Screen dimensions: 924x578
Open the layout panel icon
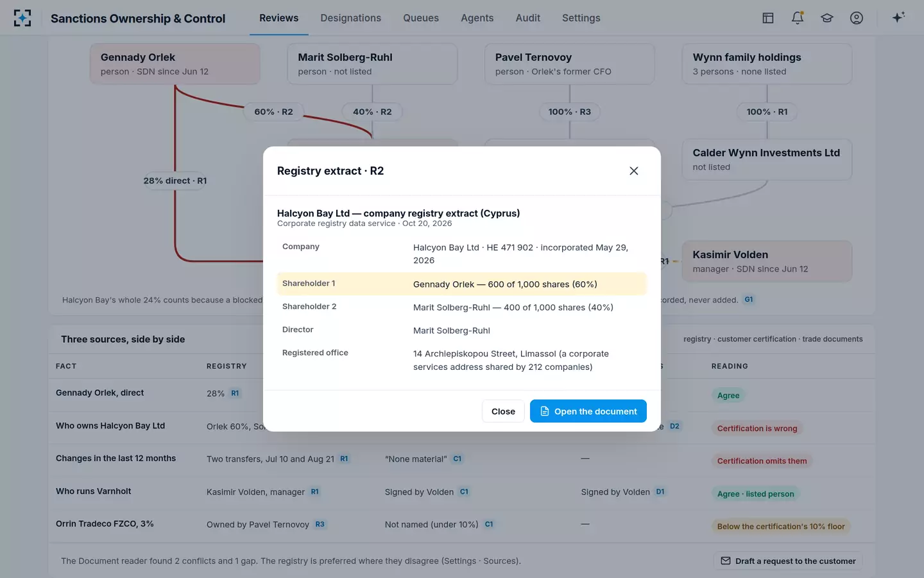point(768,18)
